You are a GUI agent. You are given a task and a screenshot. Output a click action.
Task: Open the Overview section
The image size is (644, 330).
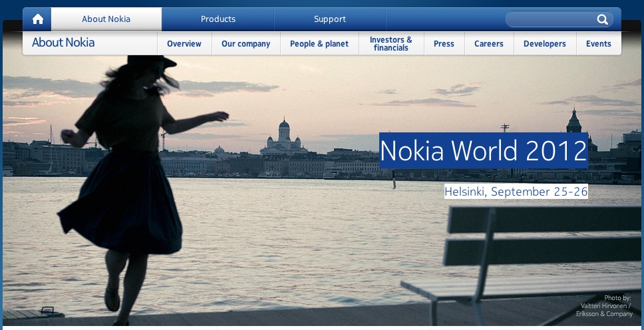(x=184, y=43)
